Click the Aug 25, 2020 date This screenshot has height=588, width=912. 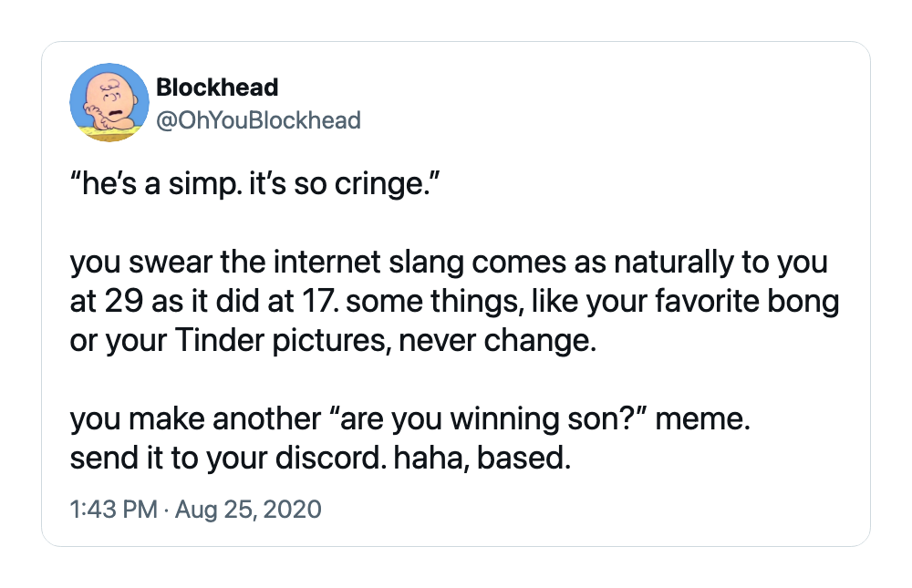tap(248, 509)
